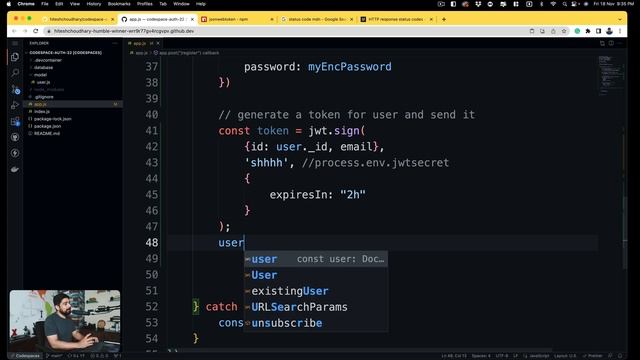
Task: Open the Bookmarks menu in menu bar
Action: pyautogui.click(x=119, y=4)
